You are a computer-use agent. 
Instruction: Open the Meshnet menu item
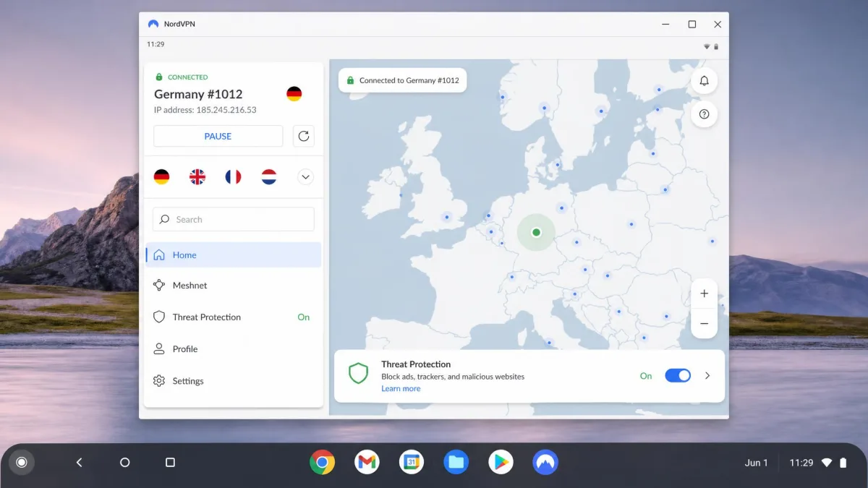234,286
